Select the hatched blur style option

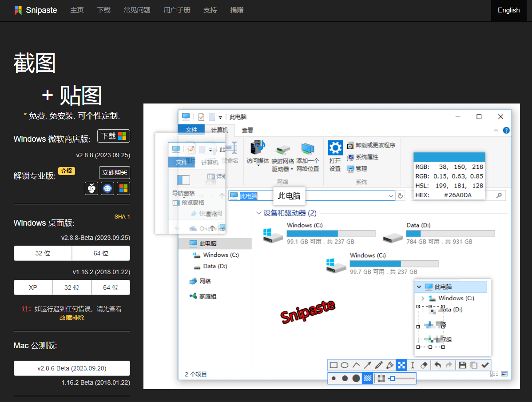tap(367, 378)
